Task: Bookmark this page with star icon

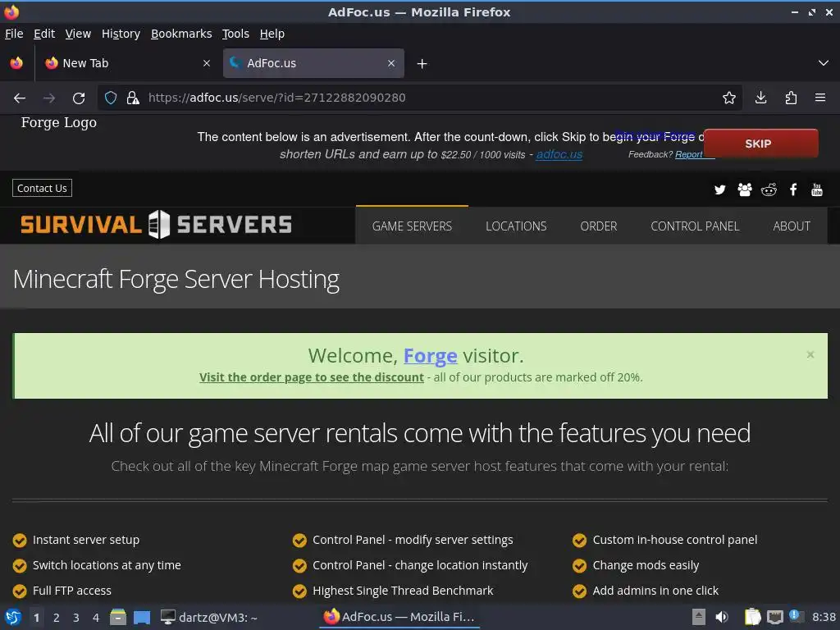Action: pyautogui.click(x=728, y=98)
